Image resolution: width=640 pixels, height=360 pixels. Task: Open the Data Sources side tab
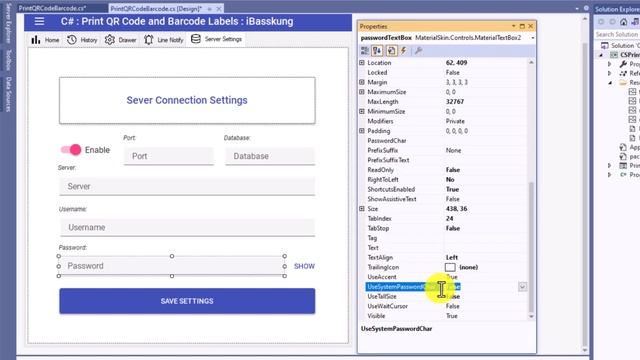(8, 94)
